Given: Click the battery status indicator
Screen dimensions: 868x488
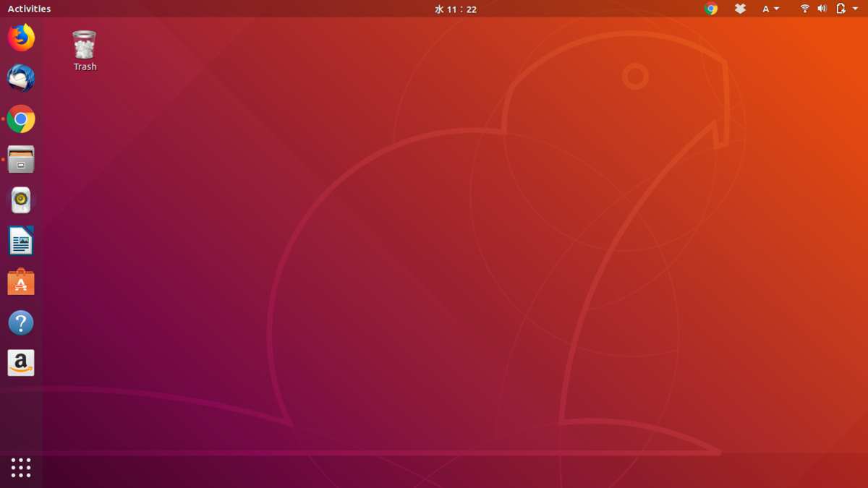Looking at the screenshot, I should 839,9.
